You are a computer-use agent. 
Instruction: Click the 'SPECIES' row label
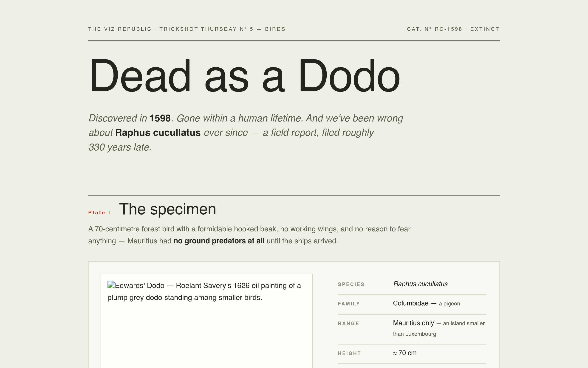click(x=351, y=284)
